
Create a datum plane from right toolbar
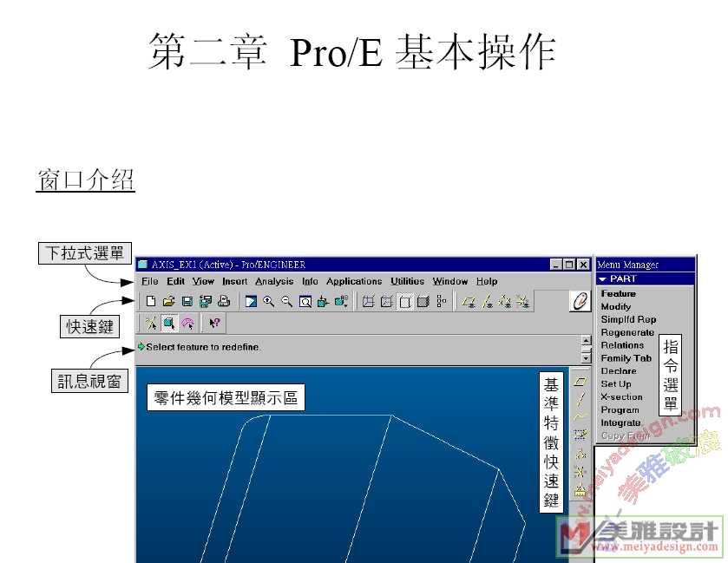pos(580,382)
